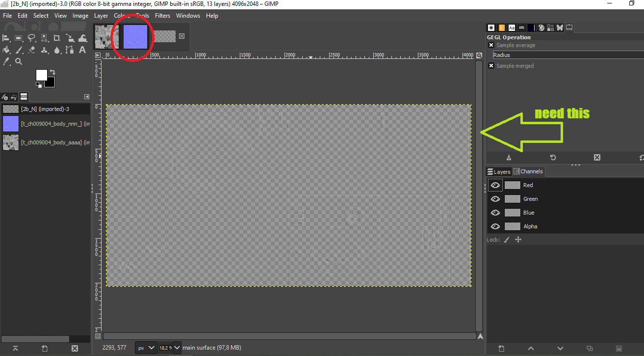
Task: Open the left dock tab configuration menu
Action: [87, 97]
